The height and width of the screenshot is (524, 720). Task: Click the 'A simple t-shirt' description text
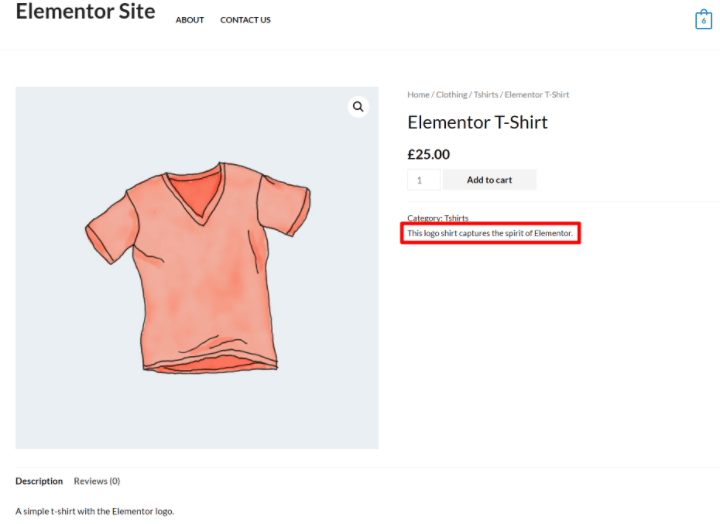point(95,511)
